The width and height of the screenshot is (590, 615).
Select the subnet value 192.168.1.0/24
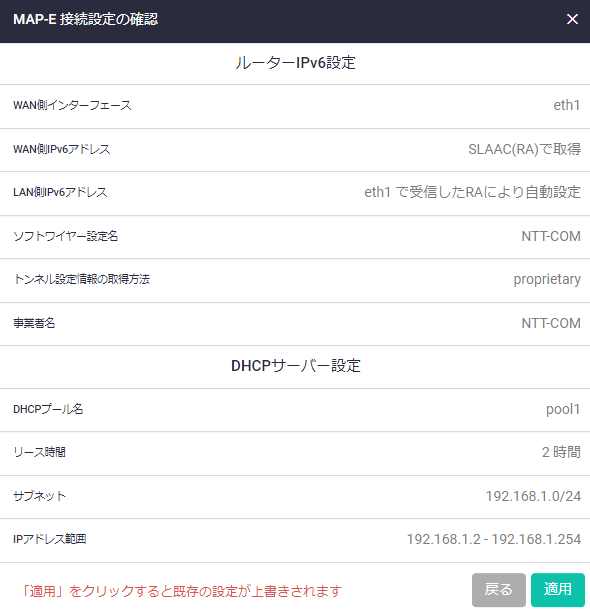pyautogui.click(x=533, y=496)
